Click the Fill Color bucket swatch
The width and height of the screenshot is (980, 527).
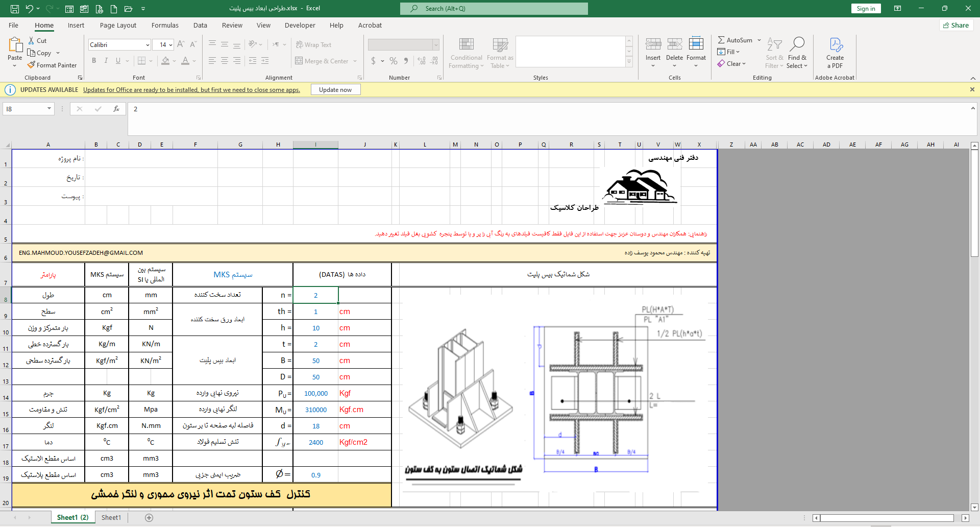[x=165, y=61]
